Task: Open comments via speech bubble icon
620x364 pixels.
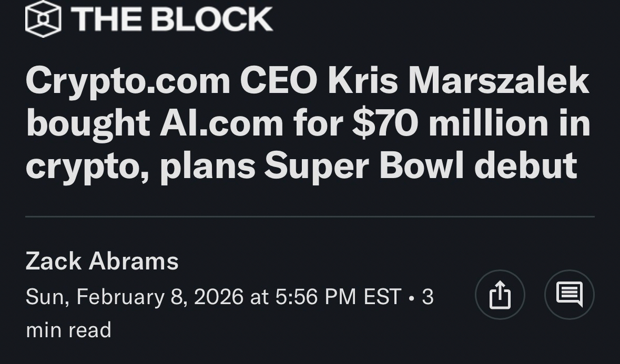Action: tap(569, 295)
